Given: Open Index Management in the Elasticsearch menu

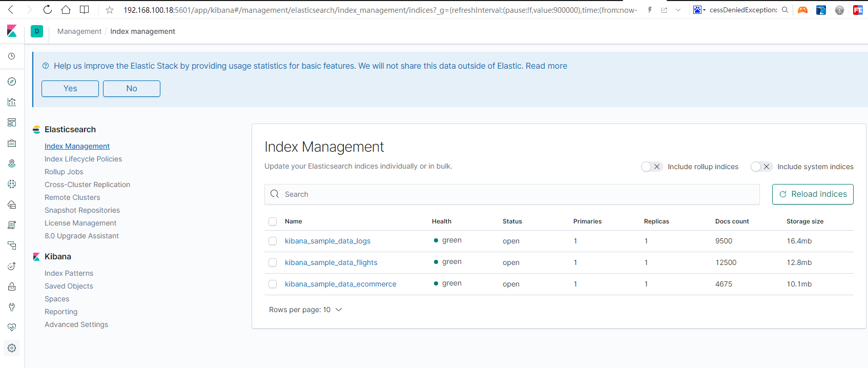Looking at the screenshot, I should pyautogui.click(x=77, y=146).
